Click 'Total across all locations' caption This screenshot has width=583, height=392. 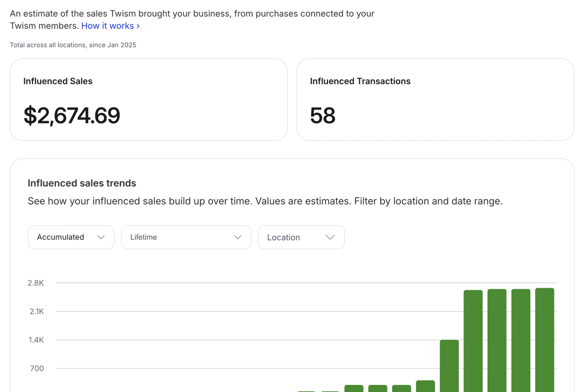73,45
